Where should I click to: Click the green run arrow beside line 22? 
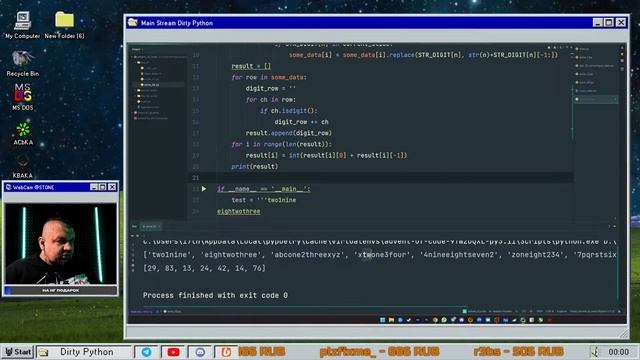(204, 189)
